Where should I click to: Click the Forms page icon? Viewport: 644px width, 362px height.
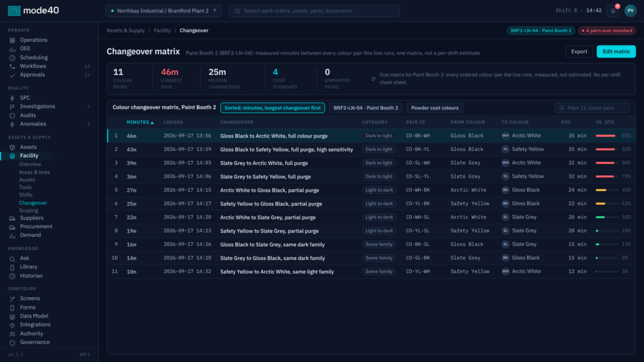point(13,308)
